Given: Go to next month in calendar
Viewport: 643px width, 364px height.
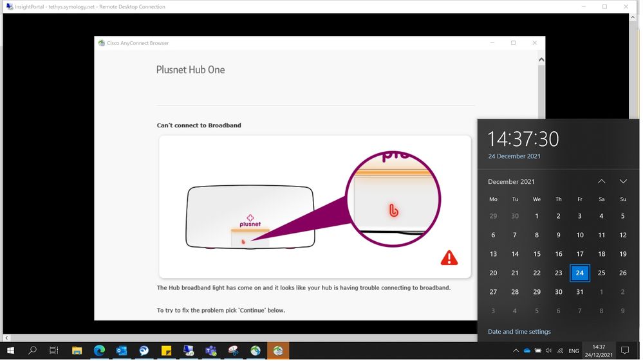Looking at the screenshot, I should point(623,181).
